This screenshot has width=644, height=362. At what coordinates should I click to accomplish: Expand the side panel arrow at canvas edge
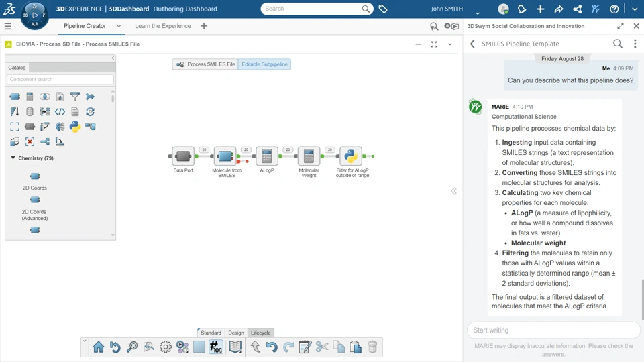pyautogui.click(x=454, y=191)
